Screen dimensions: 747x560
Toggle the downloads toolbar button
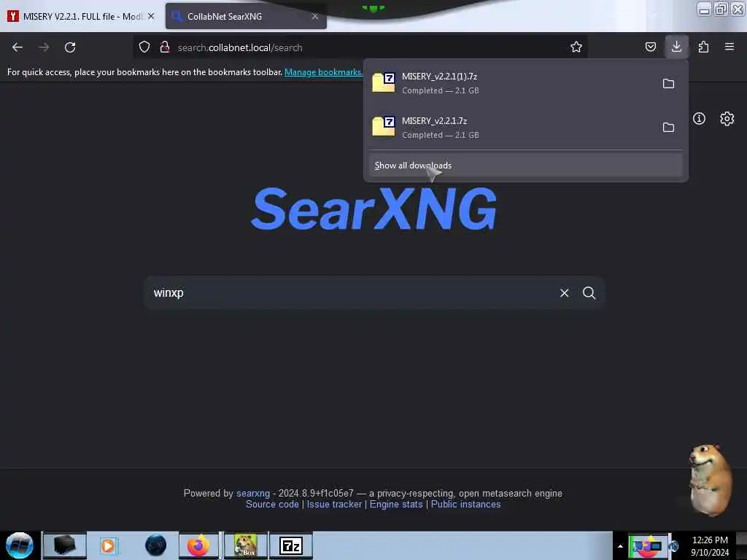(x=676, y=47)
